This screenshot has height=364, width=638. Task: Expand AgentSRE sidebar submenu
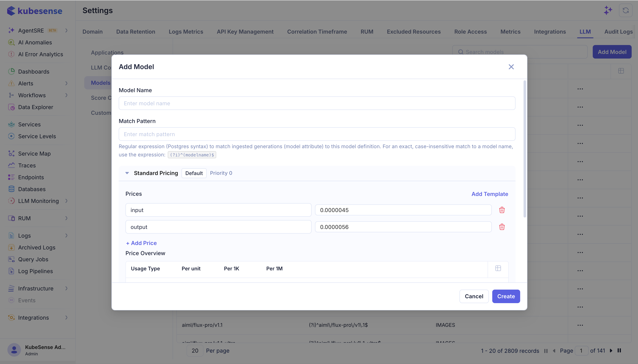pos(66,30)
